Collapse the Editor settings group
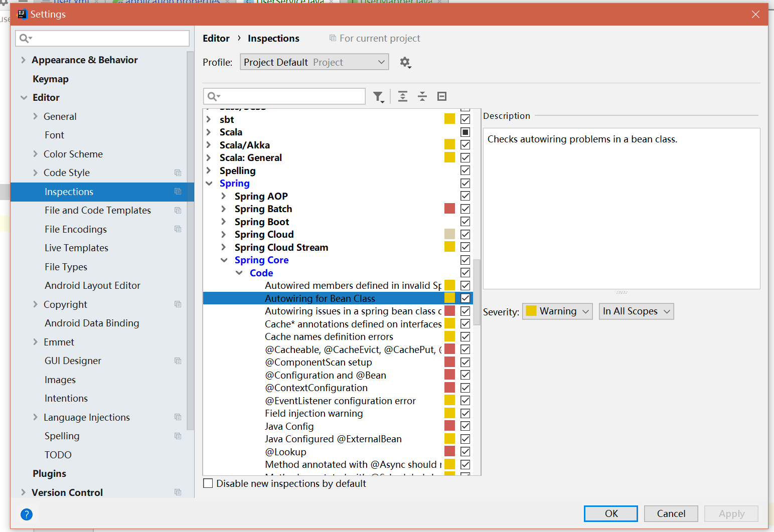774x532 pixels. pos(24,98)
